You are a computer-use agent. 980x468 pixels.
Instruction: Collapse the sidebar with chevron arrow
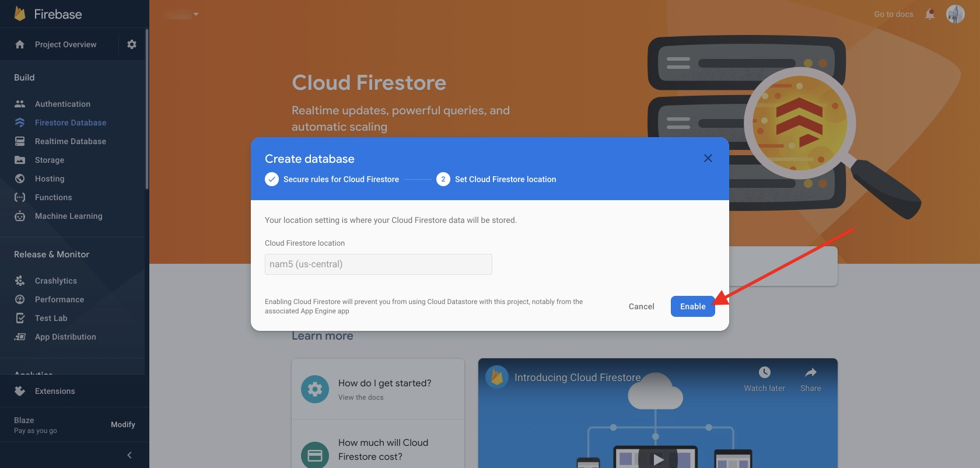(129, 455)
